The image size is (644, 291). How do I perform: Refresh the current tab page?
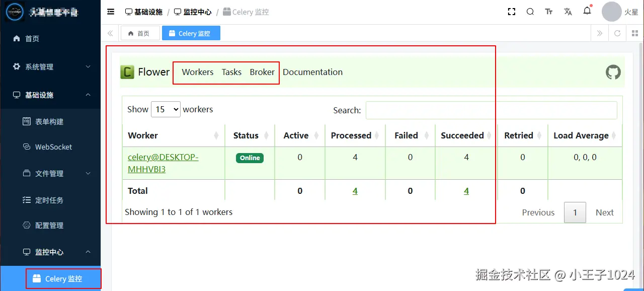point(617,33)
